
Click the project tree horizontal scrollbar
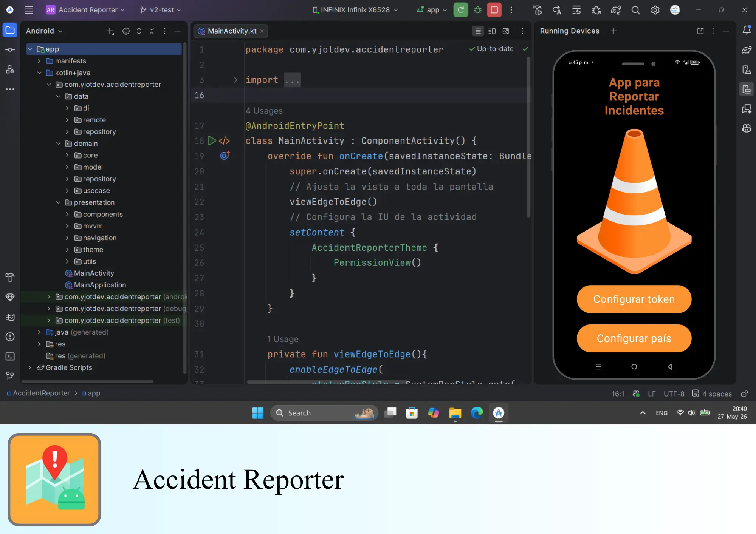(88, 381)
